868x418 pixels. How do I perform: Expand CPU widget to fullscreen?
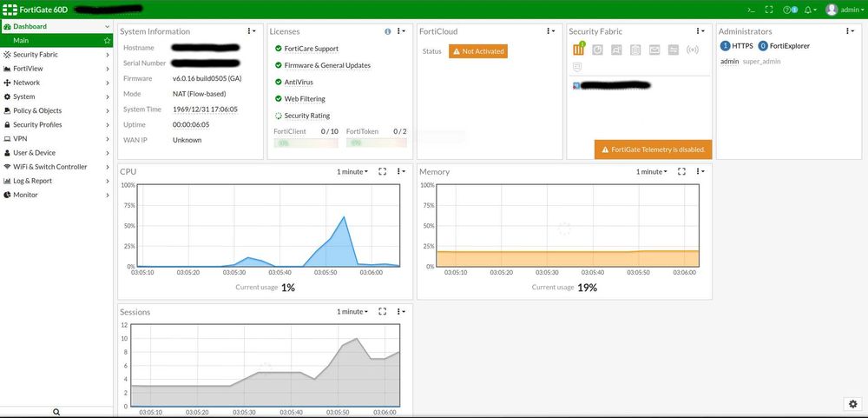pyautogui.click(x=382, y=172)
